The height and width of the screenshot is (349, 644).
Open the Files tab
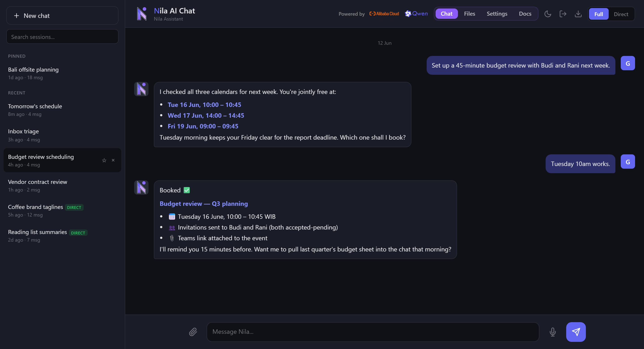[x=469, y=14]
